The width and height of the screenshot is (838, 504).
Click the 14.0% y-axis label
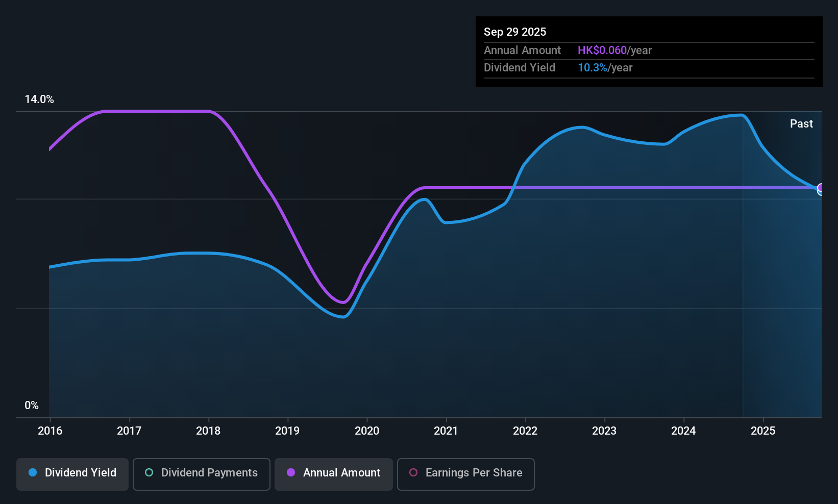pos(39,99)
